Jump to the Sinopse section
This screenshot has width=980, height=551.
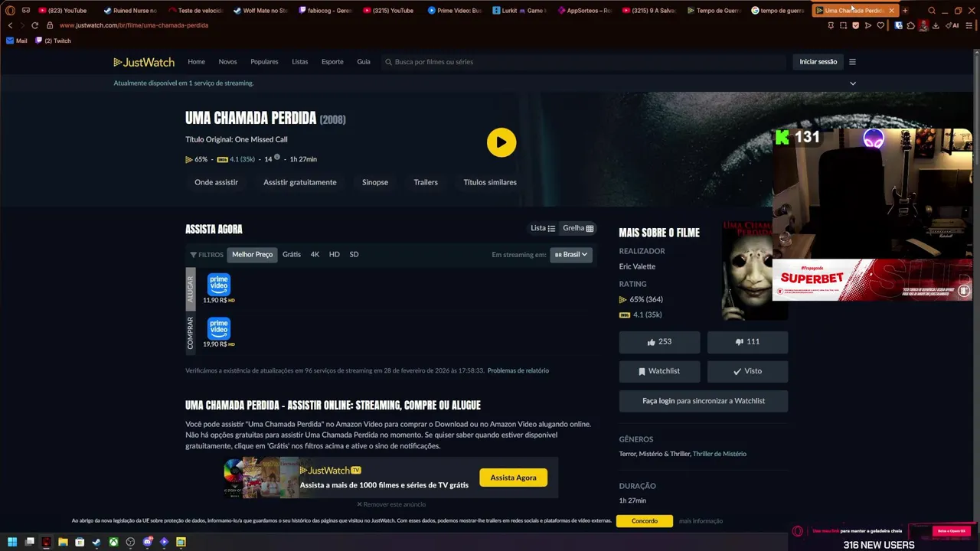click(x=374, y=183)
